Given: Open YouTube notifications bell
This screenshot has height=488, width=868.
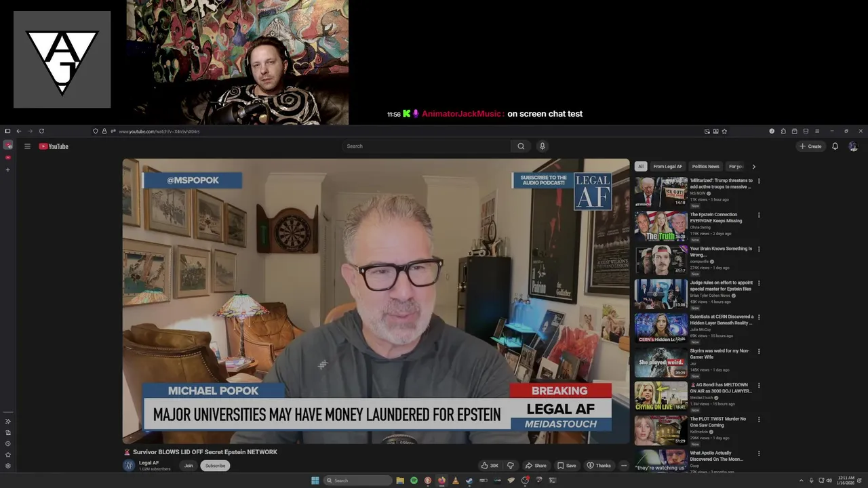Looking at the screenshot, I should pos(835,146).
